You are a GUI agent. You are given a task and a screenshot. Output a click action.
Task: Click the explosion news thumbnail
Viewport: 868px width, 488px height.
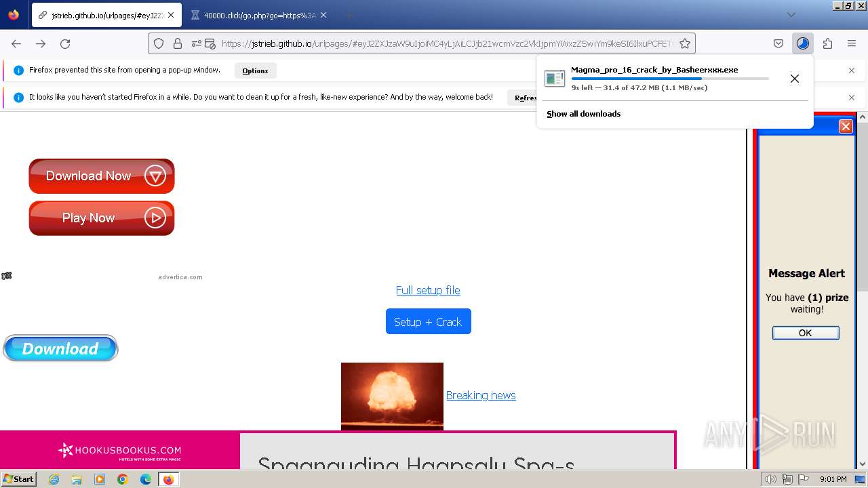pos(392,396)
